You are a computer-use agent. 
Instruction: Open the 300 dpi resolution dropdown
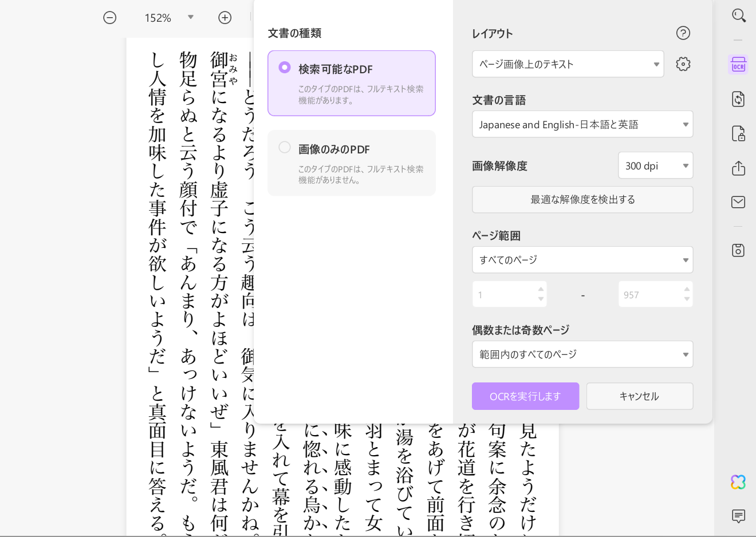point(656,165)
